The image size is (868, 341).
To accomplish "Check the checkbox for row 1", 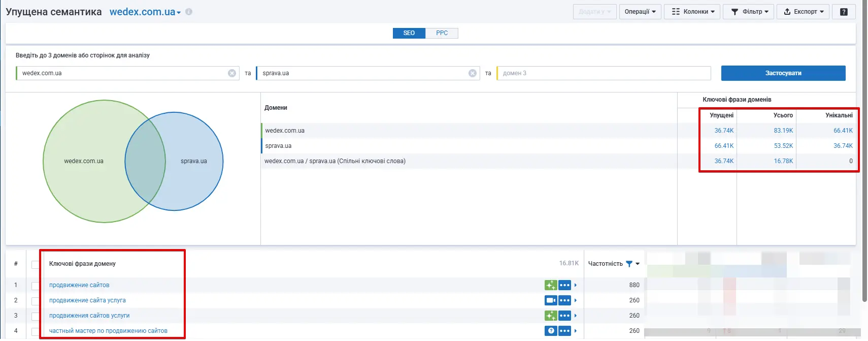I will [35, 286].
